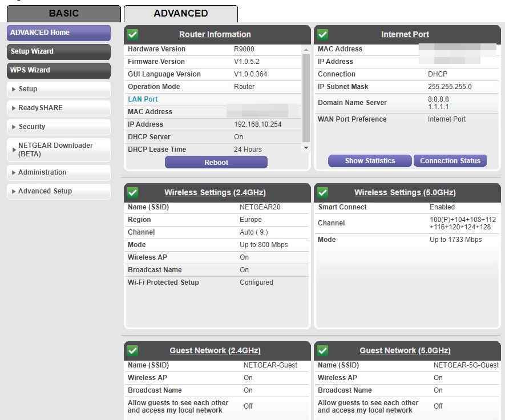Open Connection Status details
Viewport: 505px width, 420px height.
pyautogui.click(x=450, y=161)
